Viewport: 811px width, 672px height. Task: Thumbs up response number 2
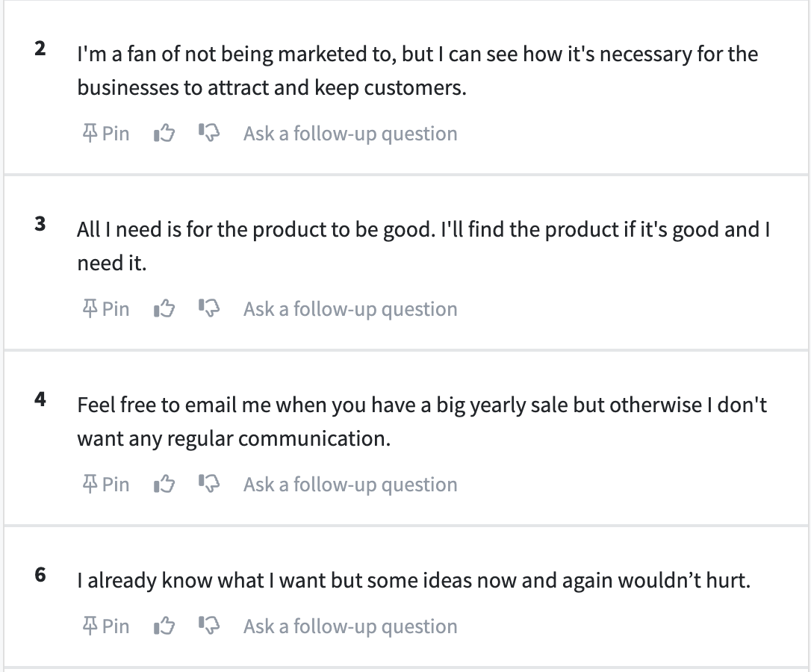click(164, 134)
